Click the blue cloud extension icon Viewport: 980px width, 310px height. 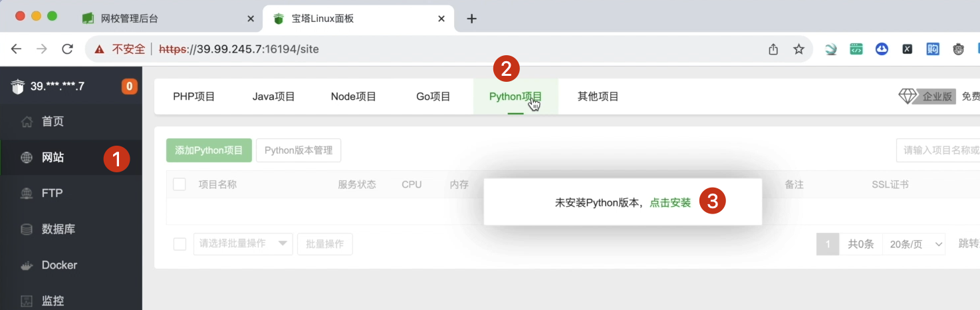click(x=882, y=49)
